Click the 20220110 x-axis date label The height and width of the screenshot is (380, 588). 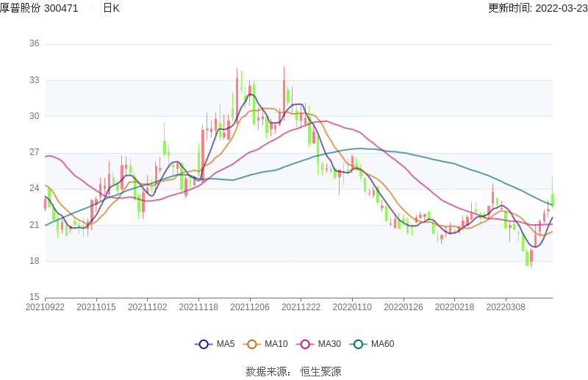pos(352,307)
